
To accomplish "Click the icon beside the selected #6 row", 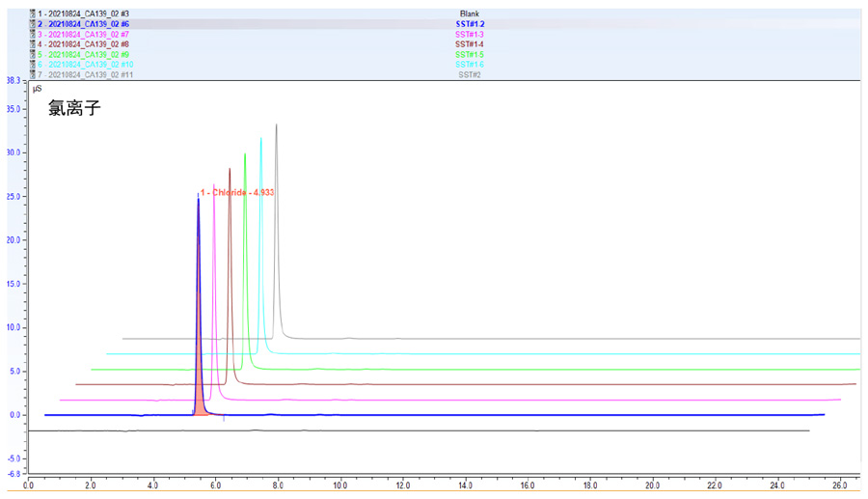I will [32, 24].
